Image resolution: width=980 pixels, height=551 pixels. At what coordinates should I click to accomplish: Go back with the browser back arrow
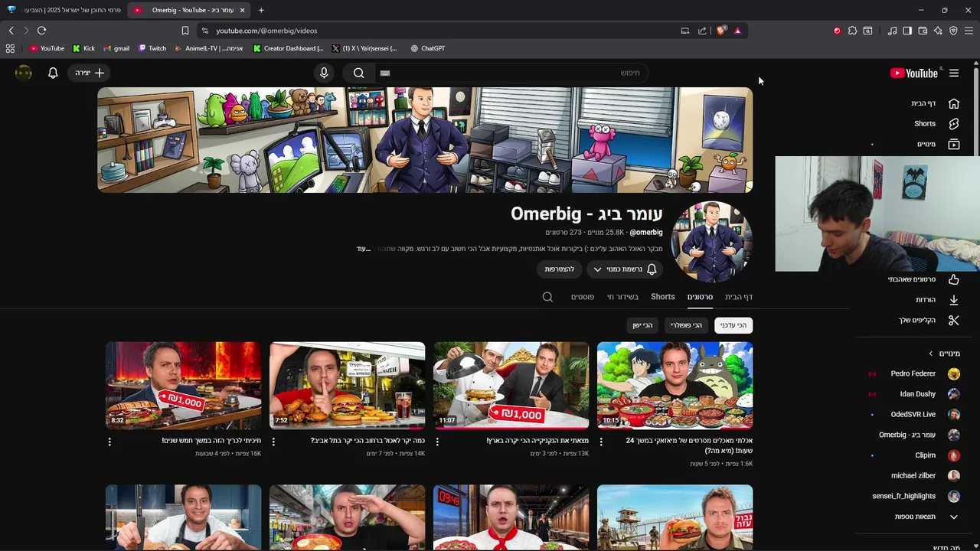(x=11, y=31)
